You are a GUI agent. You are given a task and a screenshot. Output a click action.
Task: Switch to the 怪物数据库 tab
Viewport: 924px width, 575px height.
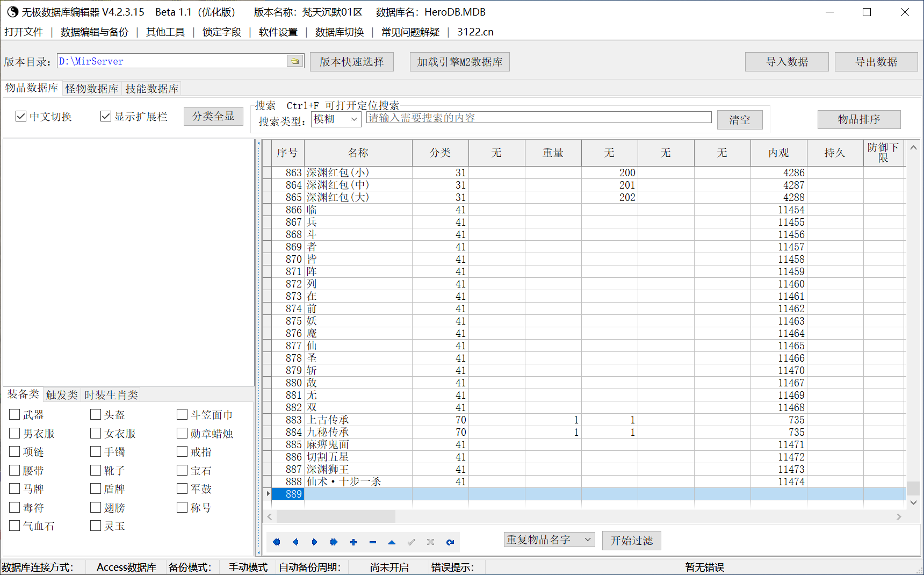pyautogui.click(x=92, y=89)
